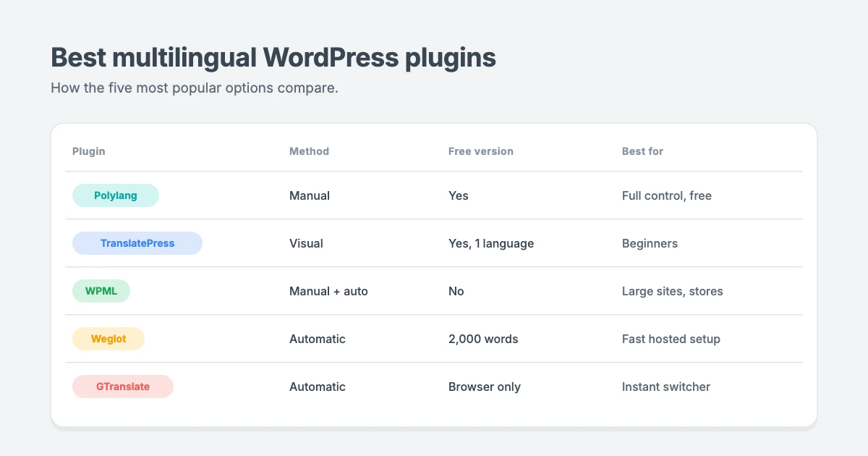Click the "Instant switcher" cell

point(666,387)
